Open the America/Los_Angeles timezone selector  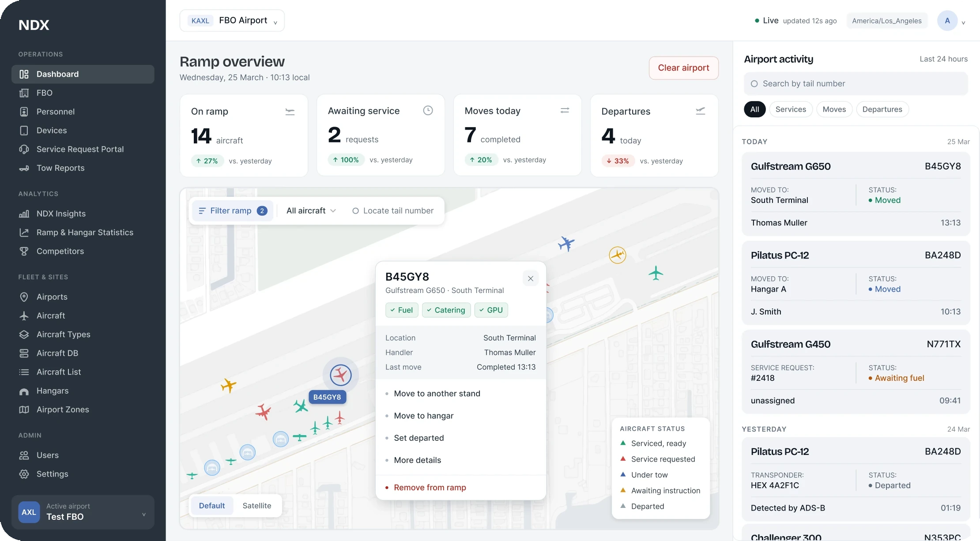[887, 21]
